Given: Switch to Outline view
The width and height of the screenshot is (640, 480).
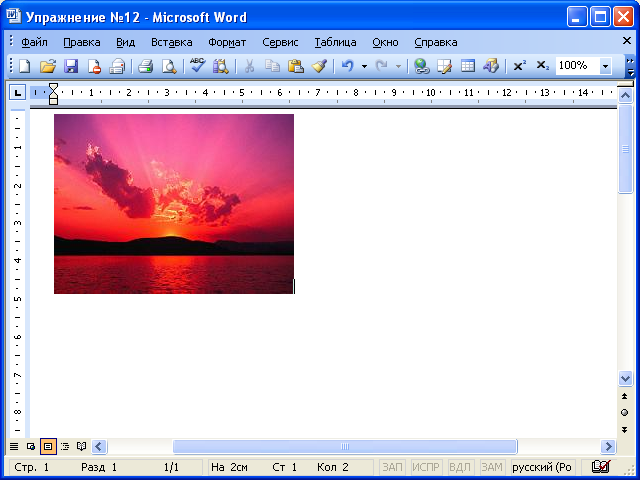Looking at the screenshot, I should 65,447.
